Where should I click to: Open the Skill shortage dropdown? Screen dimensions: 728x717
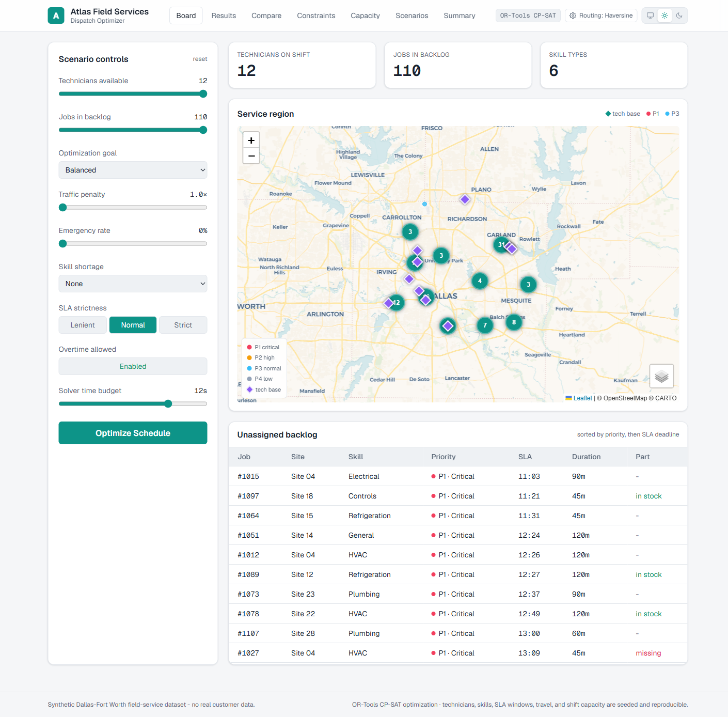(x=133, y=284)
